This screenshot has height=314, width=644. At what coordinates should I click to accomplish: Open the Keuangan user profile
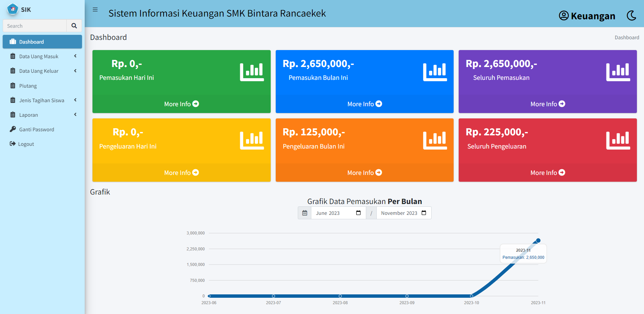point(587,16)
